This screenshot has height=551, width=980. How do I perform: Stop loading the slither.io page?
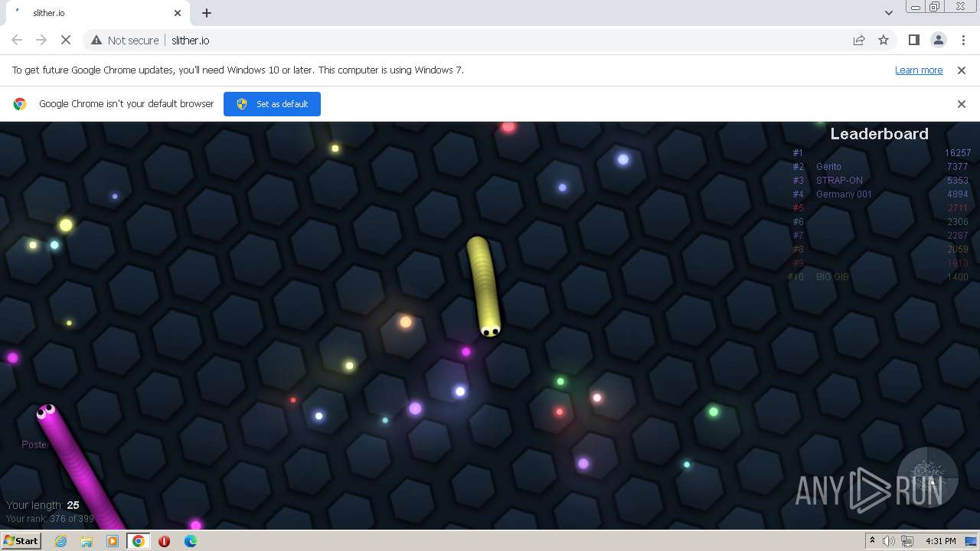click(66, 40)
